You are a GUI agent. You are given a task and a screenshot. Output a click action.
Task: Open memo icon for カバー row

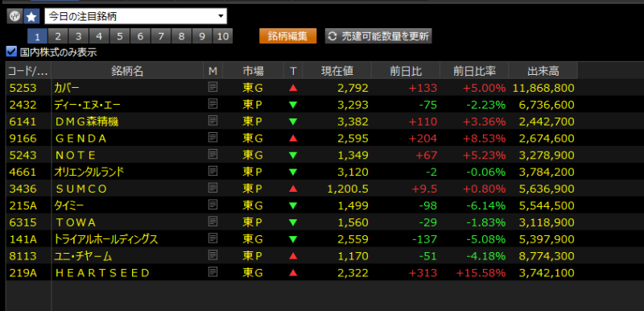coord(213,87)
